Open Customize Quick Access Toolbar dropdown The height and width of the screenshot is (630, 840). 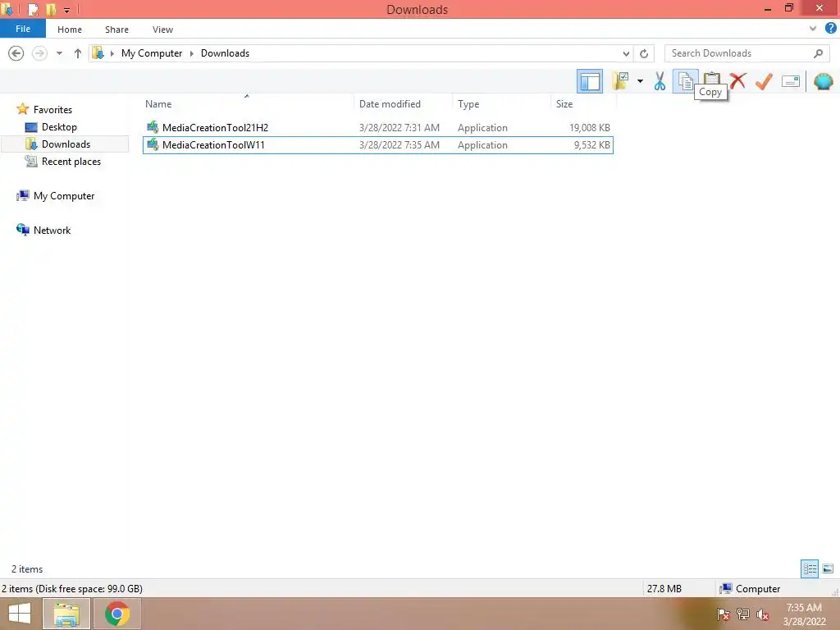click(x=67, y=10)
